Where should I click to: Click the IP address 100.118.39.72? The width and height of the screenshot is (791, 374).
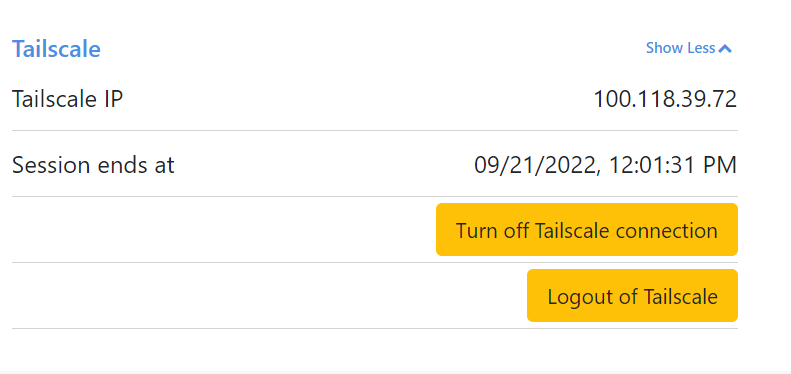coord(665,99)
